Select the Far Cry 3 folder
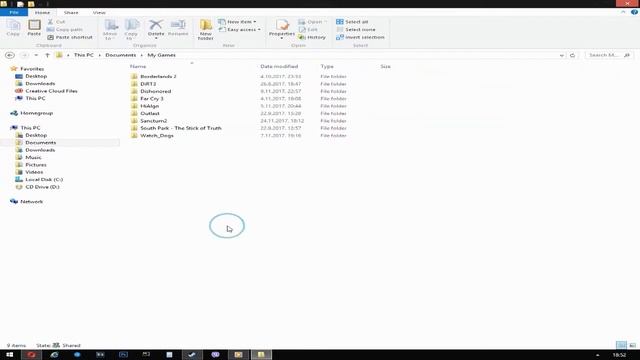This screenshot has height=360, width=640. pyautogui.click(x=151, y=98)
